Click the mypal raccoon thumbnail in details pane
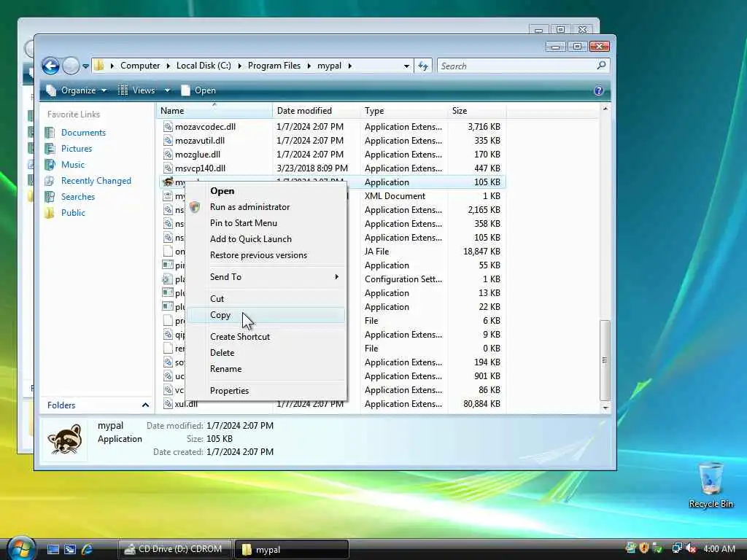Screen dimensions: 747x560 (x=65, y=439)
